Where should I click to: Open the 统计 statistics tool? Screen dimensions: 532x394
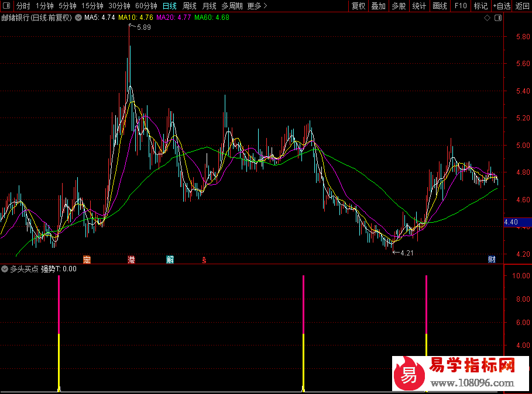point(419,6)
